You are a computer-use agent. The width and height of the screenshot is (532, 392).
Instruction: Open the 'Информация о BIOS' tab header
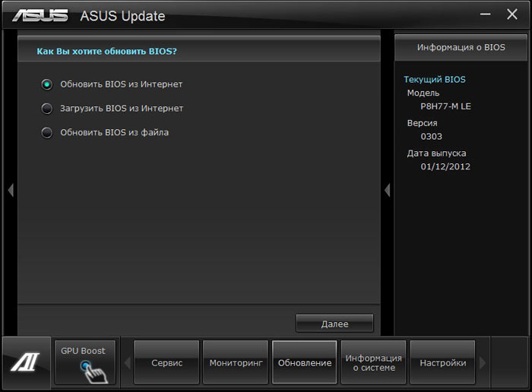coord(461,47)
